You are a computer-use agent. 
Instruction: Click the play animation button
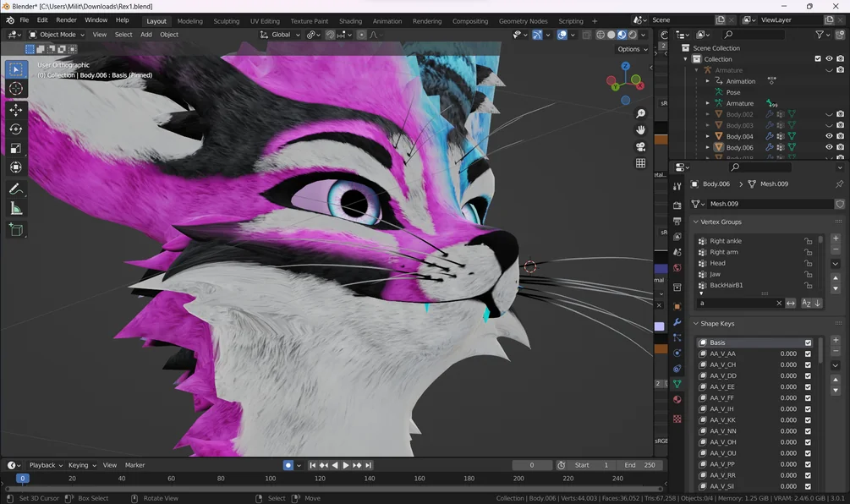click(x=346, y=465)
